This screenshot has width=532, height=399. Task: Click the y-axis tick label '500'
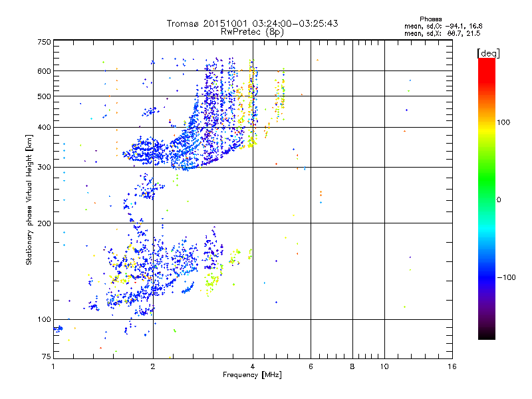click(44, 96)
